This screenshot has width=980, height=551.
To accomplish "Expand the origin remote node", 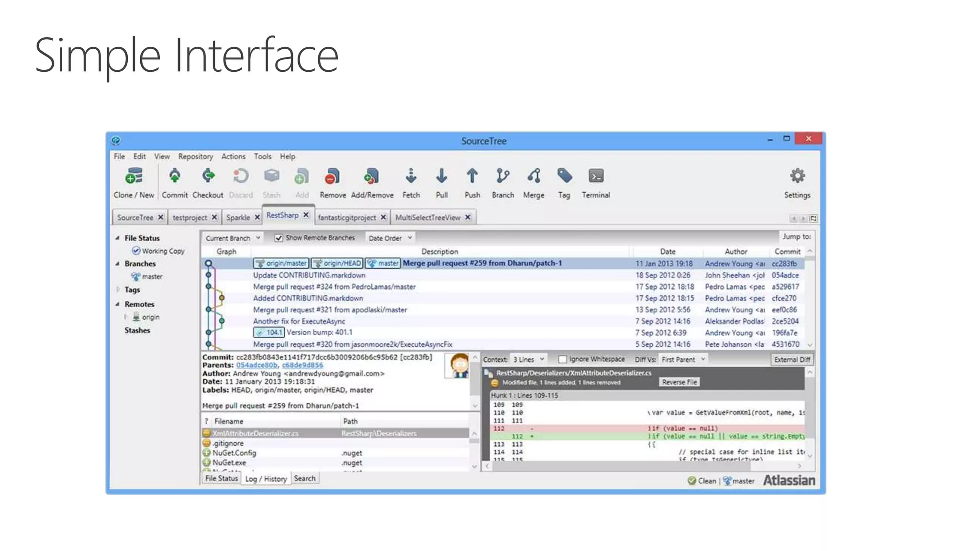I will (125, 317).
